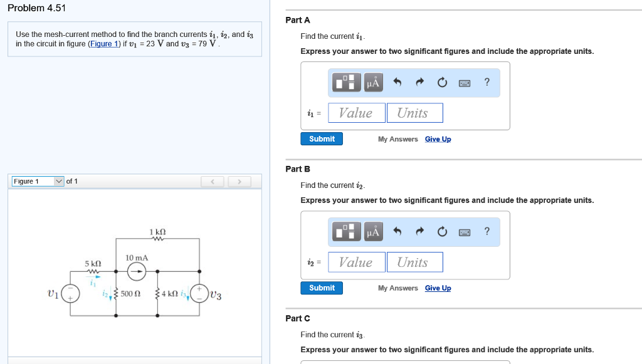Click the next figure chevron arrow
The width and height of the screenshot is (642, 364).
239,181
